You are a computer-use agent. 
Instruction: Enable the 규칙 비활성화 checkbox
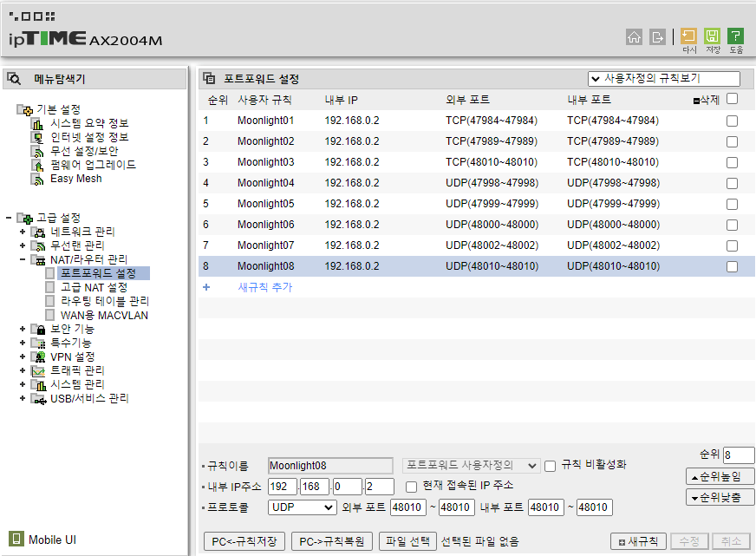tap(551, 467)
